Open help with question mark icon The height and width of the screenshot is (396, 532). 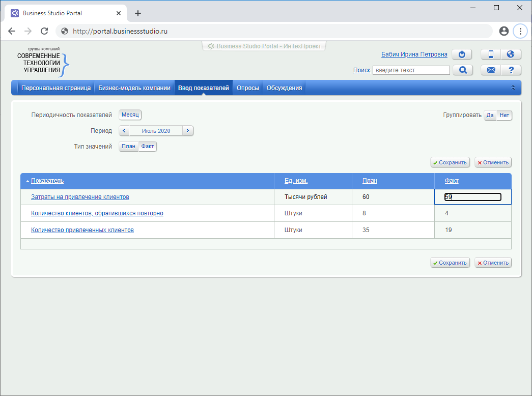coord(511,70)
